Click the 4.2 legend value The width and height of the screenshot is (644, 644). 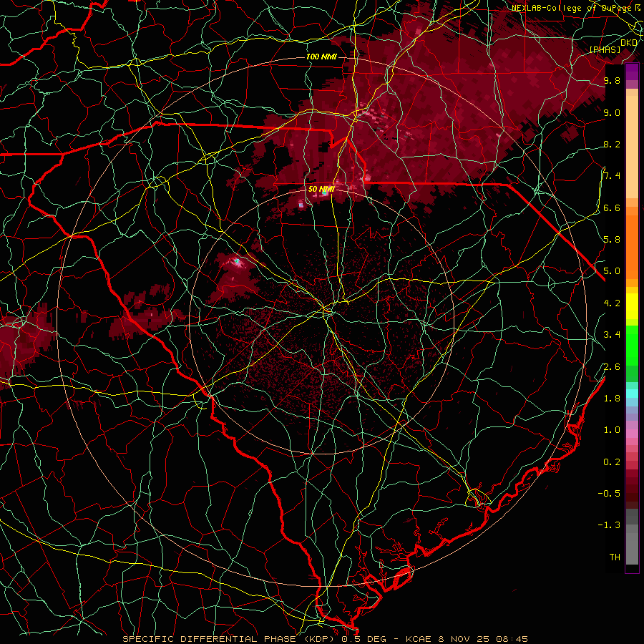612,303
